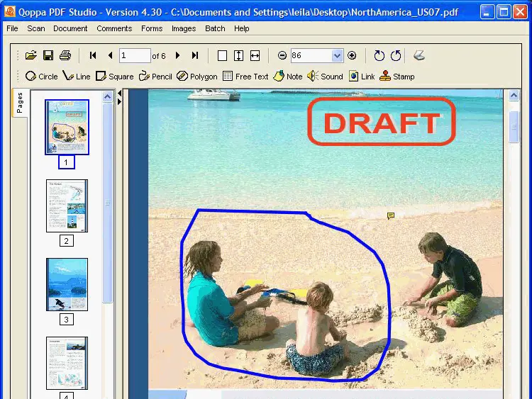532x399 pixels.
Task: Add a Sound annotation
Action: coord(325,77)
